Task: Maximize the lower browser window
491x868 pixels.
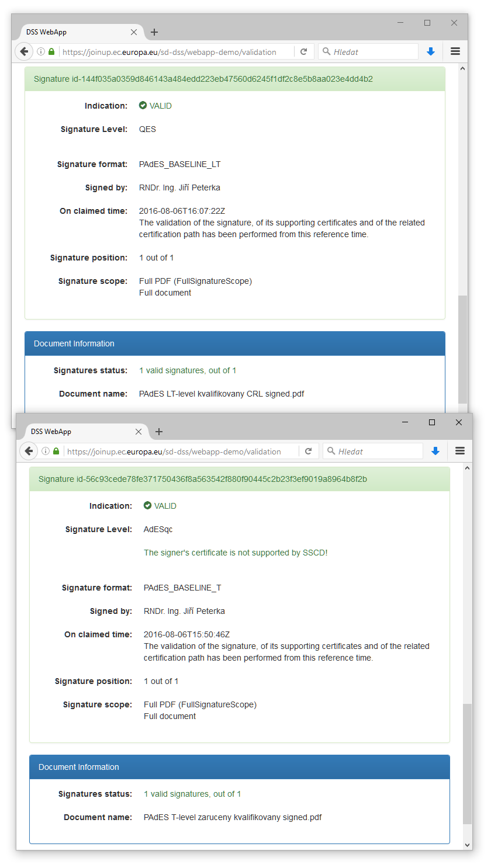Action: tap(432, 422)
